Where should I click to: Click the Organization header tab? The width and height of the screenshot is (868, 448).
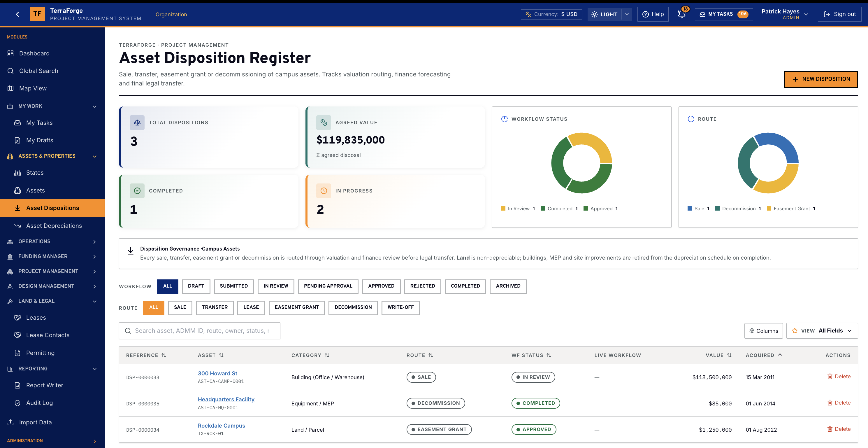(x=171, y=14)
